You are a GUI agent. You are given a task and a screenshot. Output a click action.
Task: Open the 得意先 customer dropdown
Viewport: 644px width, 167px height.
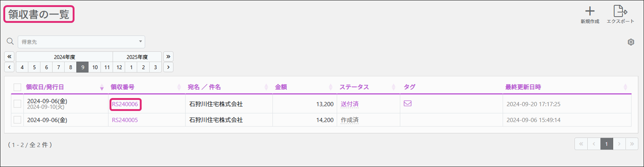[x=82, y=42]
